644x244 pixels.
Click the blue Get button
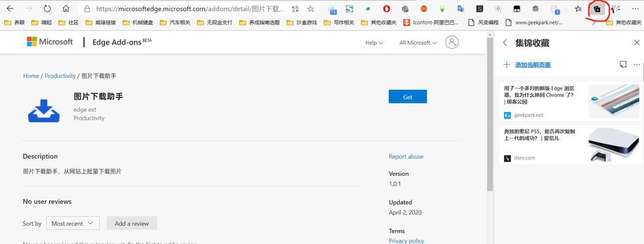(408, 96)
